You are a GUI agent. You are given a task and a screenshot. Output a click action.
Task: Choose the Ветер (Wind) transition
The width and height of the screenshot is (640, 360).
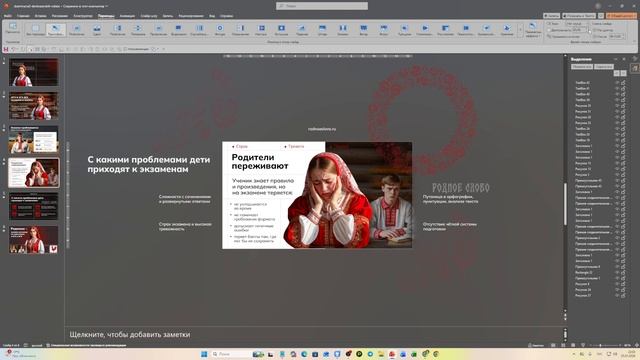(363, 29)
